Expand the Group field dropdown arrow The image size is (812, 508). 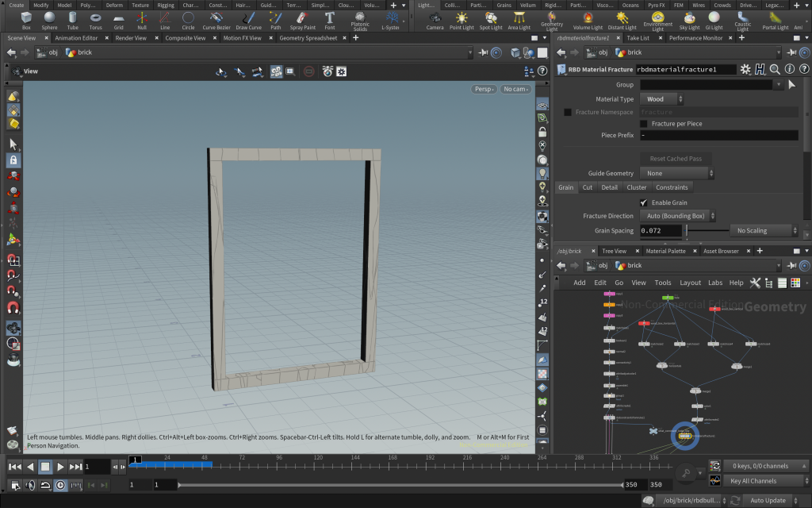779,84
